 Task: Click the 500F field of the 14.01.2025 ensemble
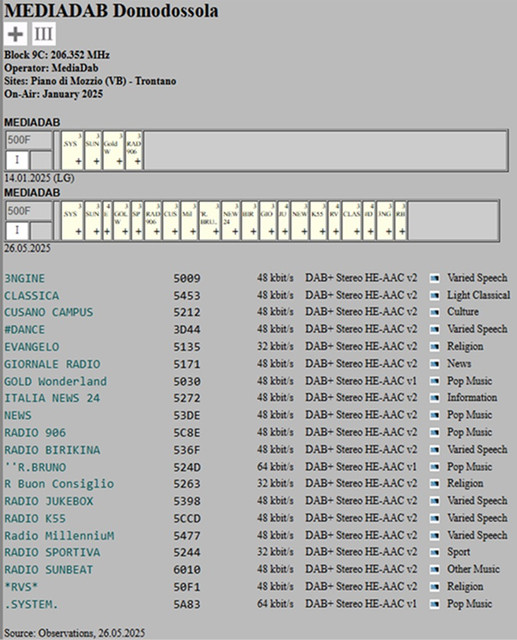click(x=29, y=140)
